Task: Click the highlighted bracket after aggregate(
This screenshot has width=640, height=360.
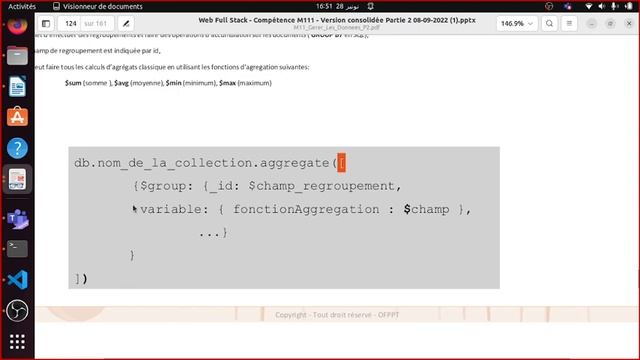Action: [x=342, y=163]
